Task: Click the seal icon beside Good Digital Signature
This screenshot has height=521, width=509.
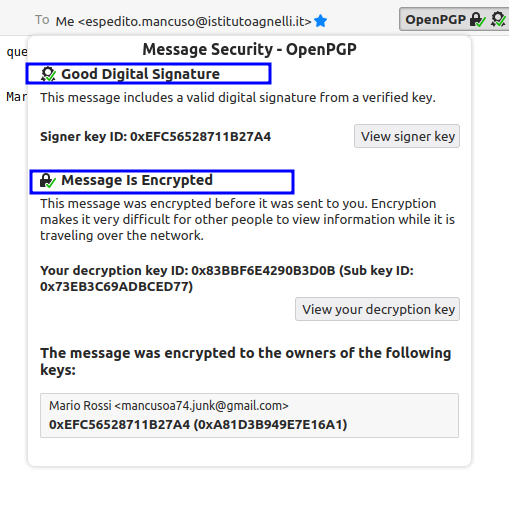Action: click(48, 74)
